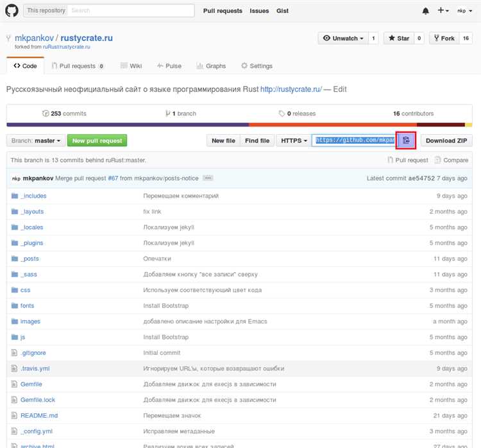Click the Gemfile.lock file icon
The width and height of the screenshot is (481, 448).
click(x=14, y=399)
